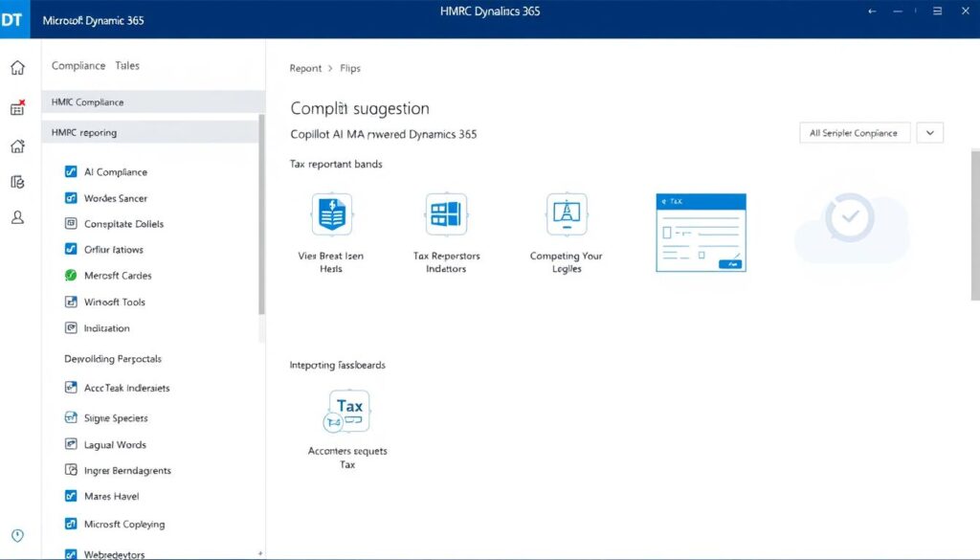Select HMRC Compliance in sidebar
The width and height of the screenshot is (980, 560).
pos(153,101)
